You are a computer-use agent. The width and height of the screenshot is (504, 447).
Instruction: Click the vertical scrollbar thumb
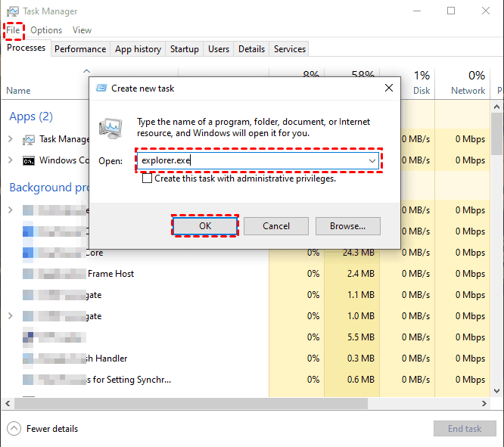point(497,134)
